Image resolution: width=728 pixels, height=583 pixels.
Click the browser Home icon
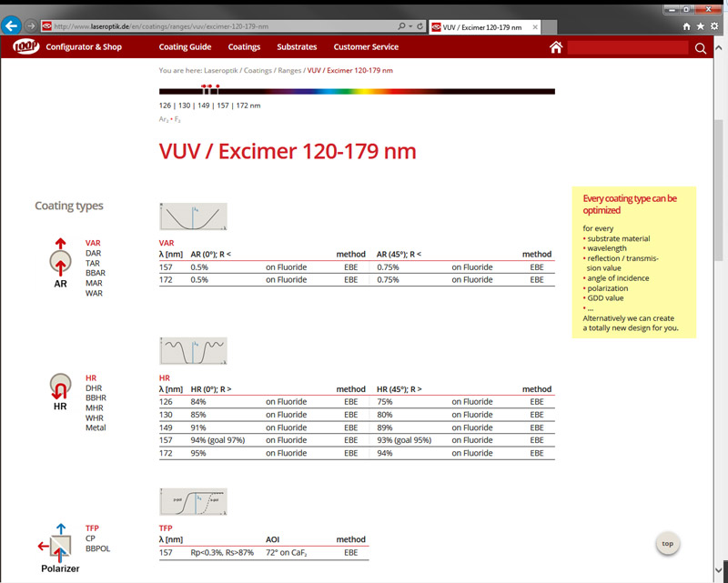pyautogui.click(x=687, y=26)
